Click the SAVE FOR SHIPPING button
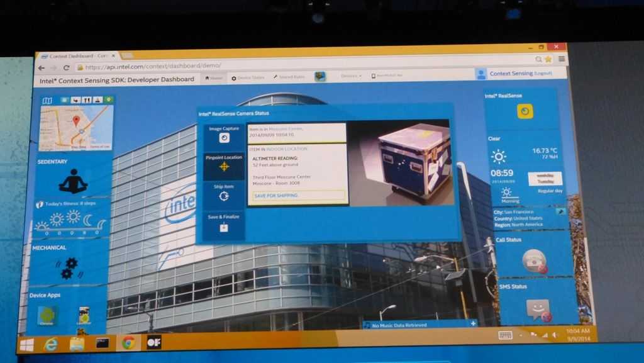644x363 pixels. [298, 196]
